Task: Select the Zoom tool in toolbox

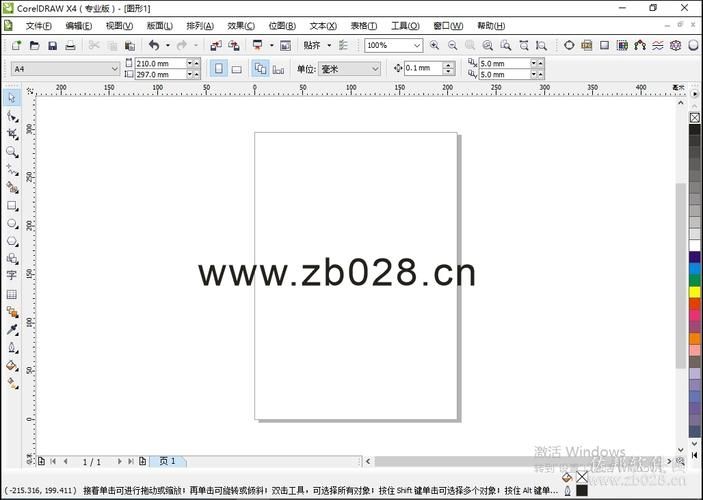Action: [12, 152]
